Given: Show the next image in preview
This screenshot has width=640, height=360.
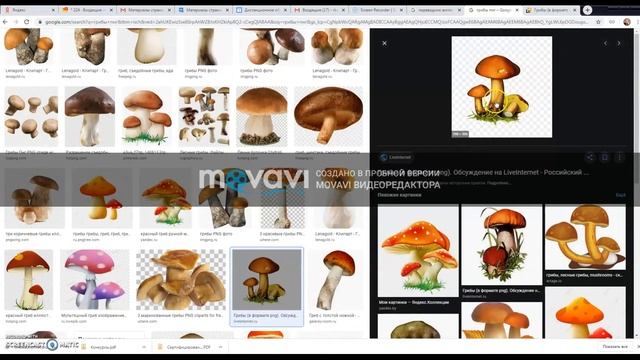Looking at the screenshot, I should (619, 43).
